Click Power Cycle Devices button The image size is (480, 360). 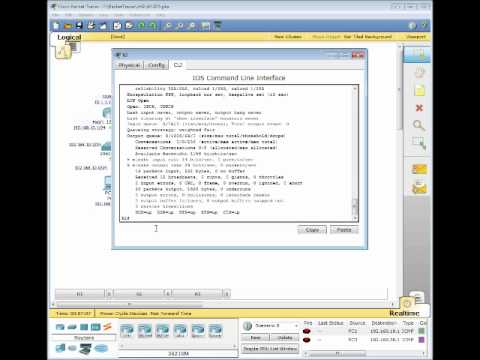click(x=125, y=313)
